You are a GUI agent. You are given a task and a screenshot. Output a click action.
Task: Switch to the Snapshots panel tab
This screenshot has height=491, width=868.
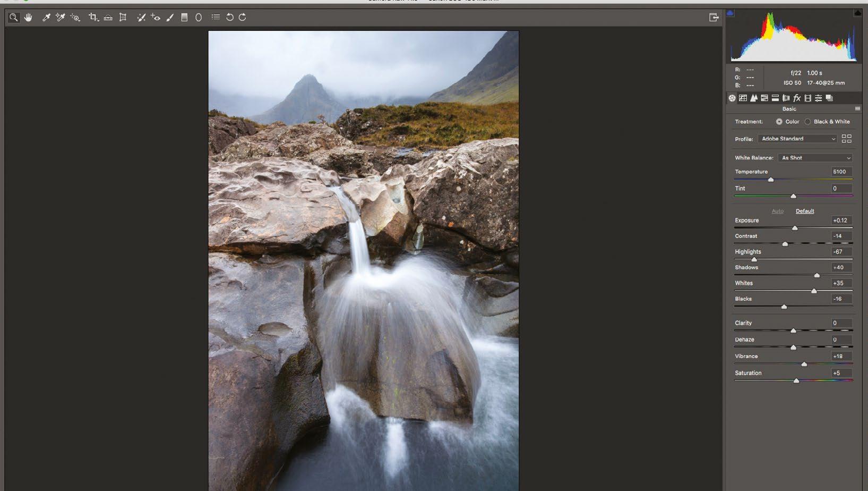[x=829, y=98]
